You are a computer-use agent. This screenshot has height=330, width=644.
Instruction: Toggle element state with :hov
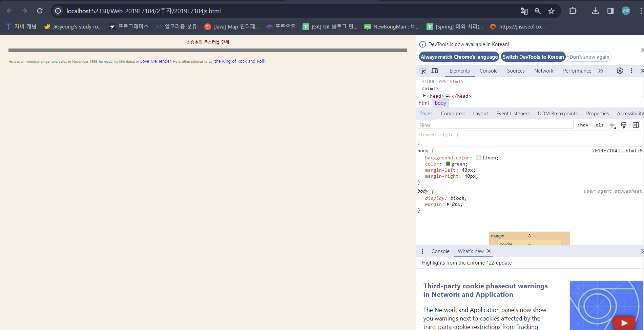point(583,125)
